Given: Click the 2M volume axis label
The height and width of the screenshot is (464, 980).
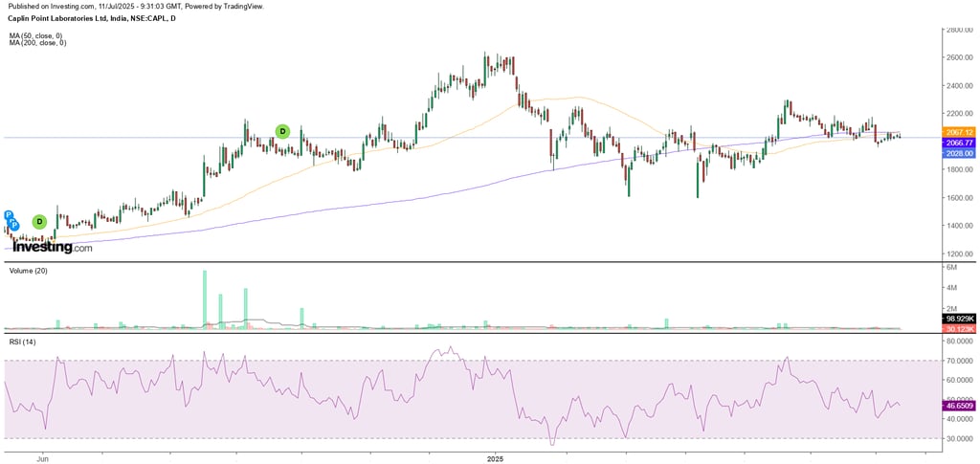Looking at the screenshot, I should (952, 308).
